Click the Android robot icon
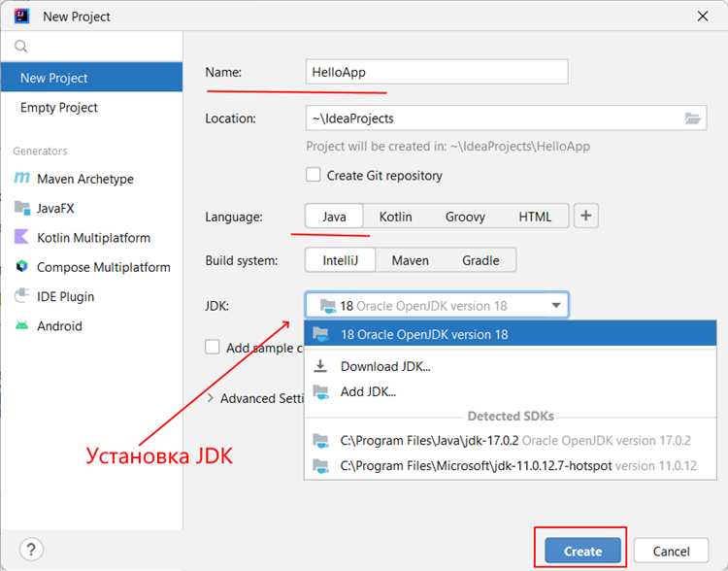Screen dimensions: 728x571 tap(21, 325)
